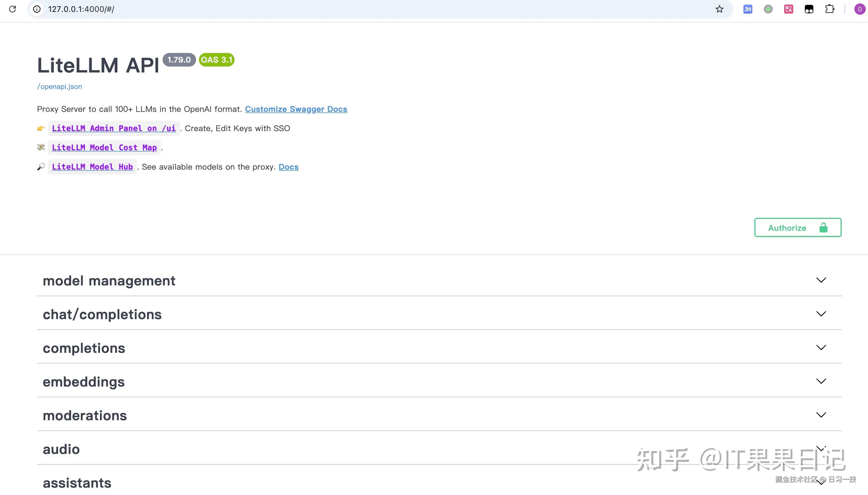Open the green circle browser extension
Viewport: 868px width, 495px height.
(x=768, y=9)
